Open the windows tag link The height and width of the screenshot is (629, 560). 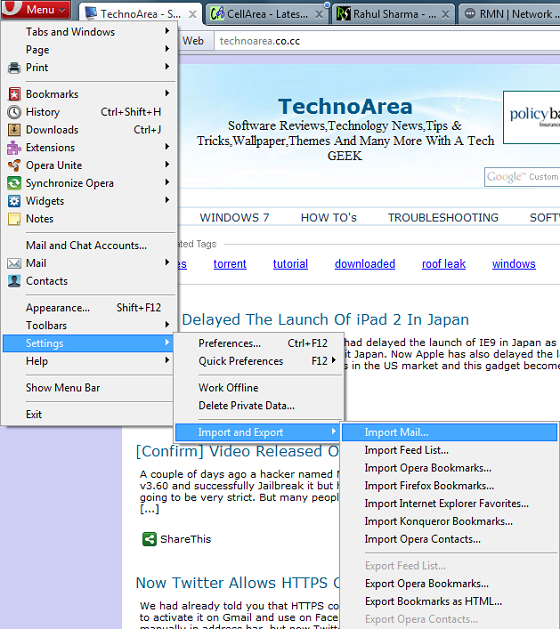514,264
